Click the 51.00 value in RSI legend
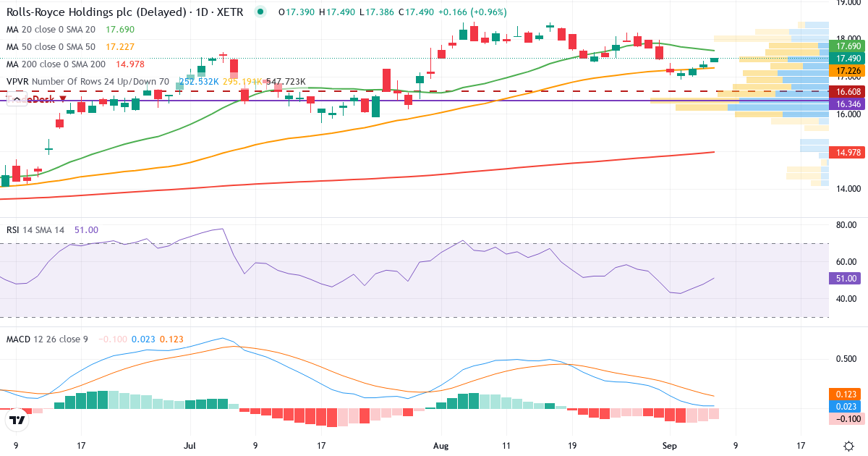The image size is (868, 456). pos(86,229)
